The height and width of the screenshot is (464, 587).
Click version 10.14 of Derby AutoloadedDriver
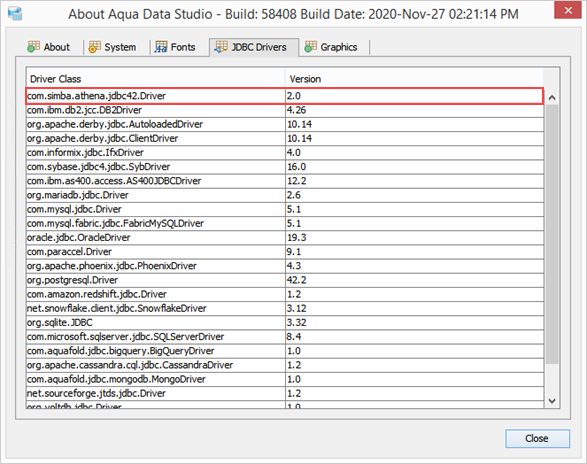[299, 124]
